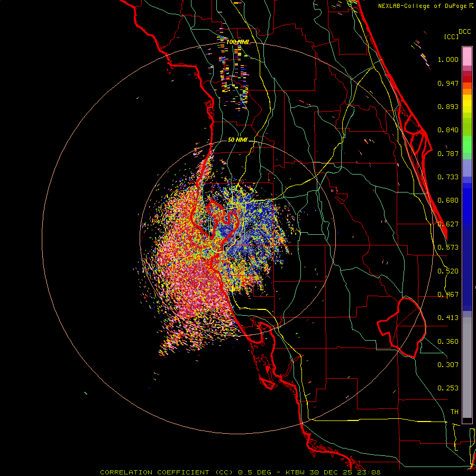The height and width of the screenshot is (476, 476).
Task: Click the [CC] unit label
Action: pyautogui.click(x=451, y=36)
